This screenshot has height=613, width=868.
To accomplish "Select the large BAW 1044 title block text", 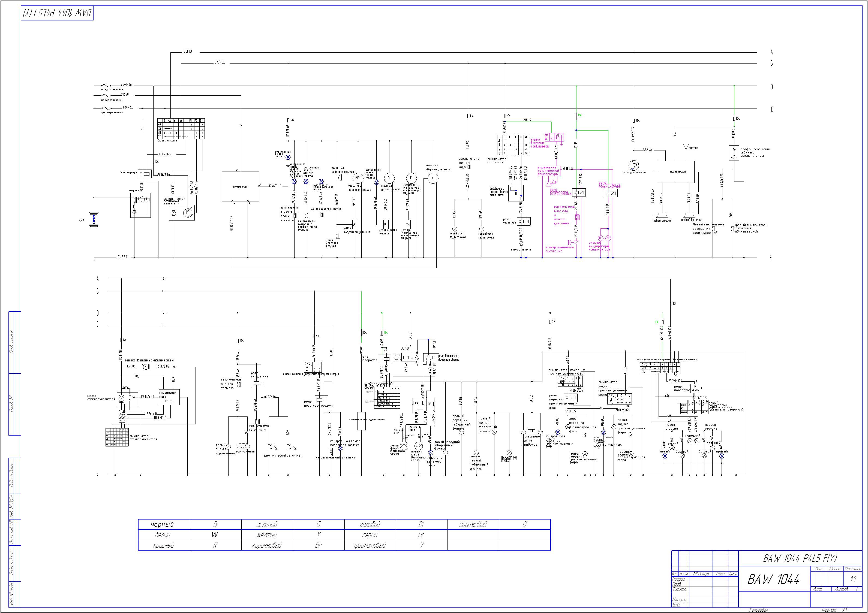I will tap(773, 579).
